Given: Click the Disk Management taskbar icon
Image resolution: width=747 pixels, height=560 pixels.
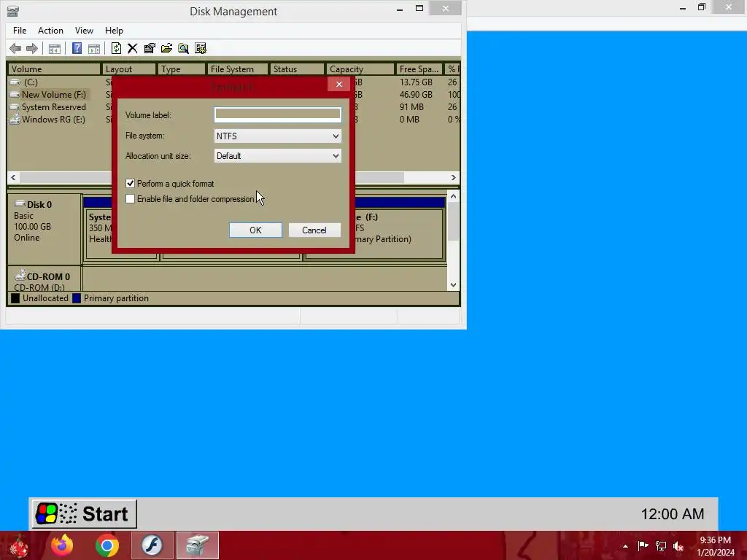Looking at the screenshot, I should click(x=197, y=545).
